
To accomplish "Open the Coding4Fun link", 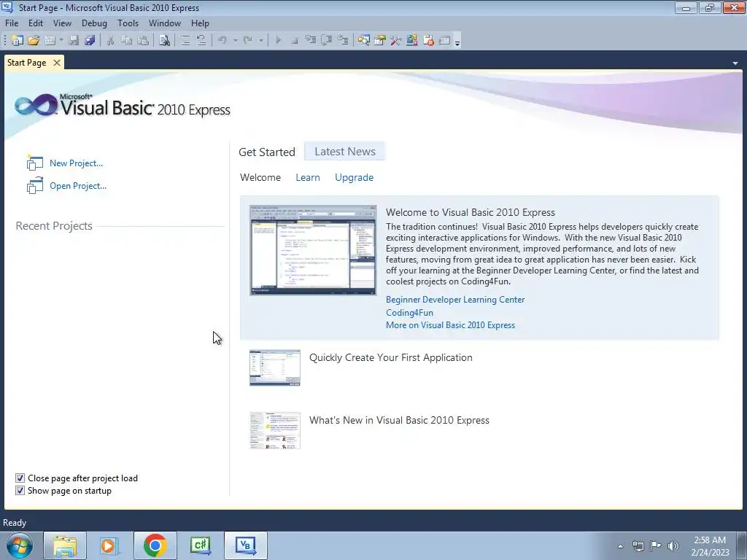I will coord(410,312).
